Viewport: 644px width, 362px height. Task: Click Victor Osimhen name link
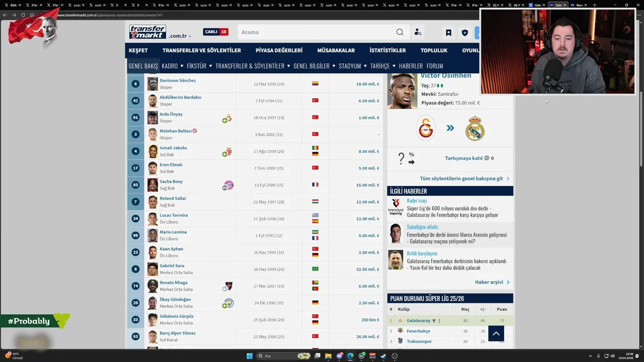tap(446, 75)
